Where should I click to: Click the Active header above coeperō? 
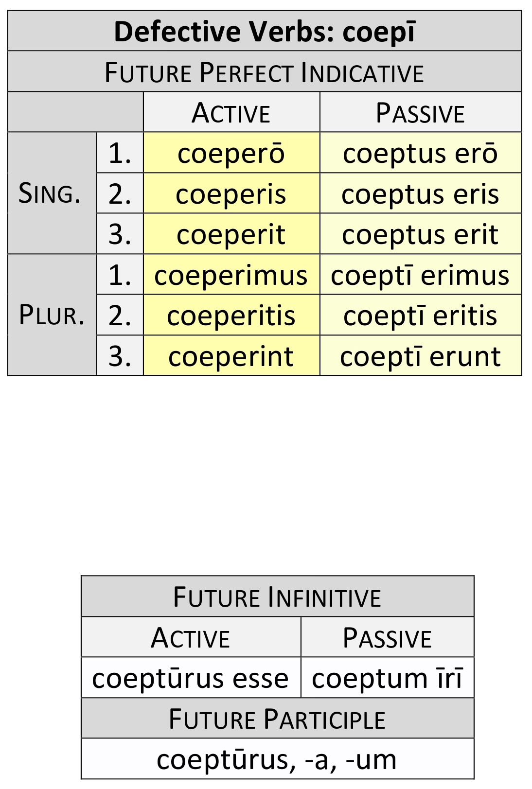(x=231, y=113)
